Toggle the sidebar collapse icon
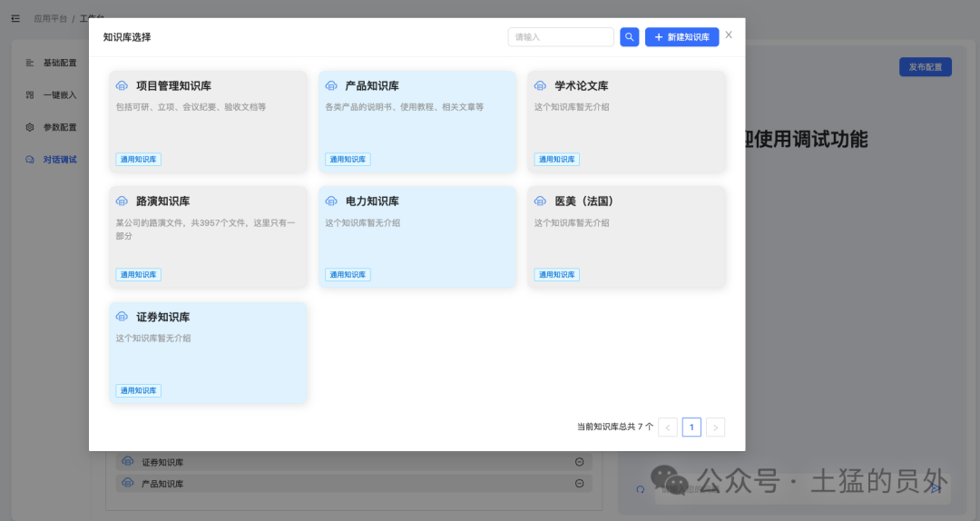Viewport: 980px width, 521px height. click(x=15, y=19)
